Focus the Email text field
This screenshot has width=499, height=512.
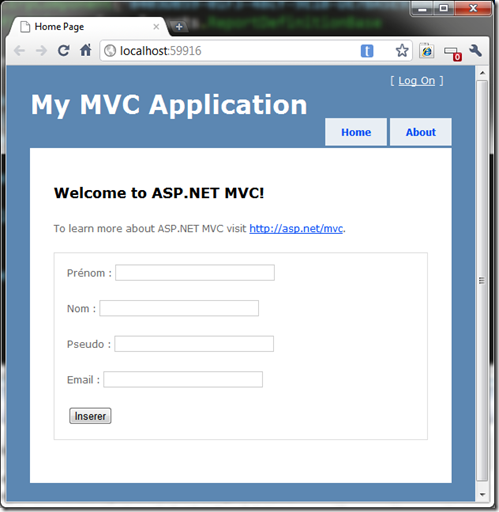(x=183, y=379)
